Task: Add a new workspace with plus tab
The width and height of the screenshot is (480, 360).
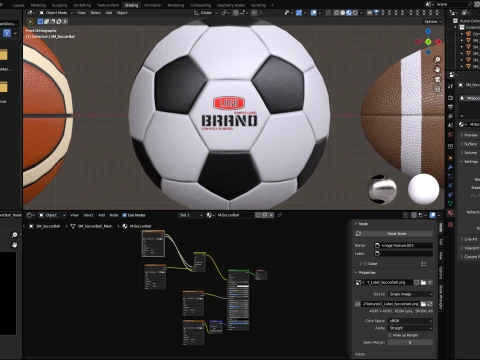Action: tap(272, 5)
